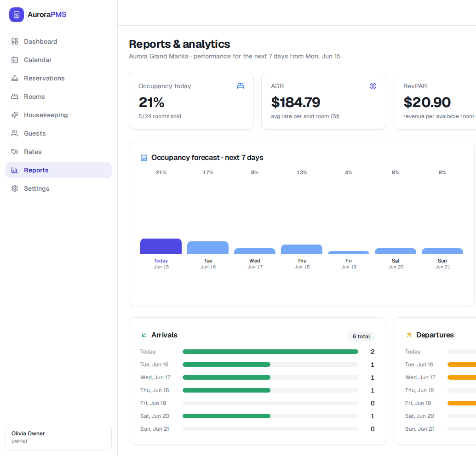Open Settings from the sidebar
476x456 pixels.
coord(58,188)
